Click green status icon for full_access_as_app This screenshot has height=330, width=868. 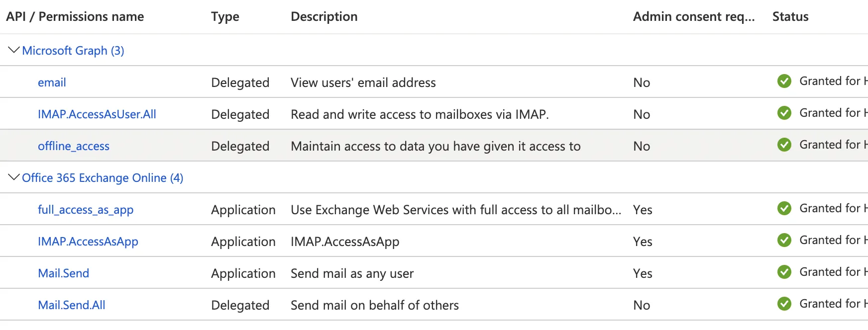(x=784, y=208)
